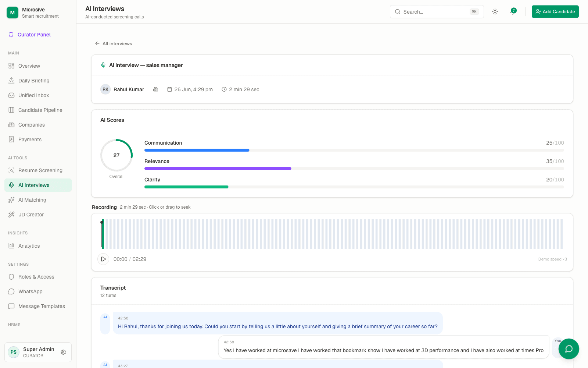This screenshot has height=368, width=588.
Task: Go back to All interviews
Action: (x=114, y=43)
